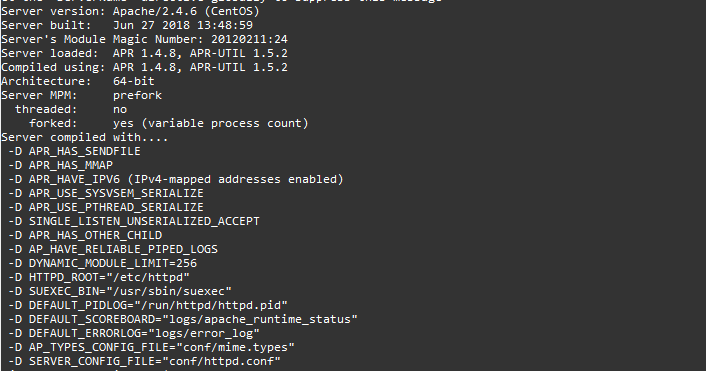Click the APR_USE_SYSVSEM_SERIALIZE flag

[x=116, y=193]
